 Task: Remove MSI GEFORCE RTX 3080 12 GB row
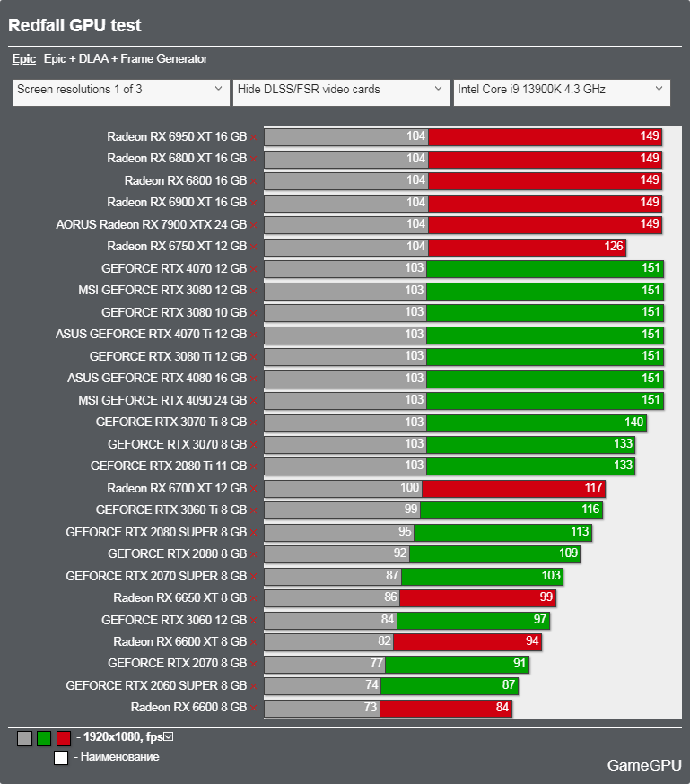click(x=254, y=291)
